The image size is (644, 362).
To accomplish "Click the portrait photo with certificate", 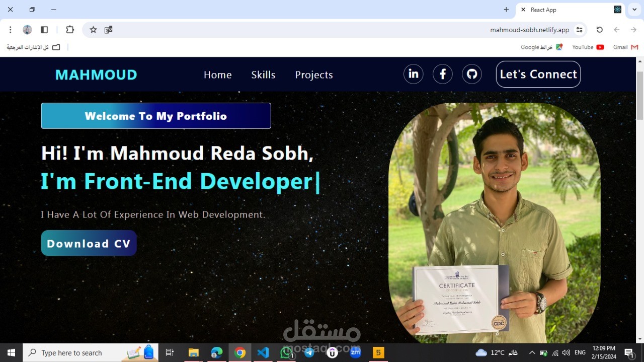I will 494,223.
